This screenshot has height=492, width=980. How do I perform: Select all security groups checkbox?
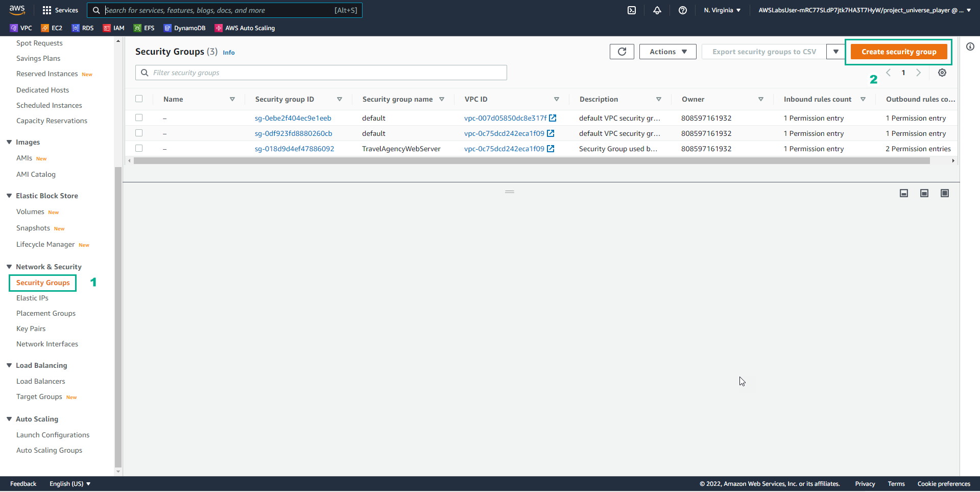139,99
